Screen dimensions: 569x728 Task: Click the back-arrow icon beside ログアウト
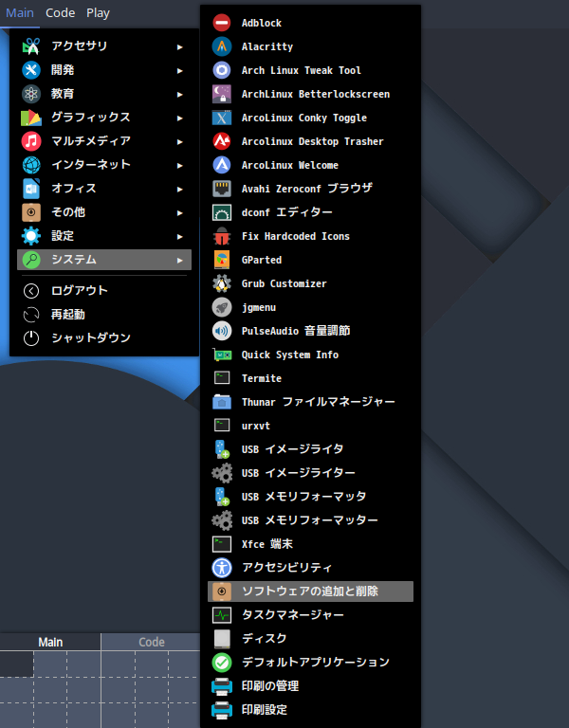click(x=31, y=291)
